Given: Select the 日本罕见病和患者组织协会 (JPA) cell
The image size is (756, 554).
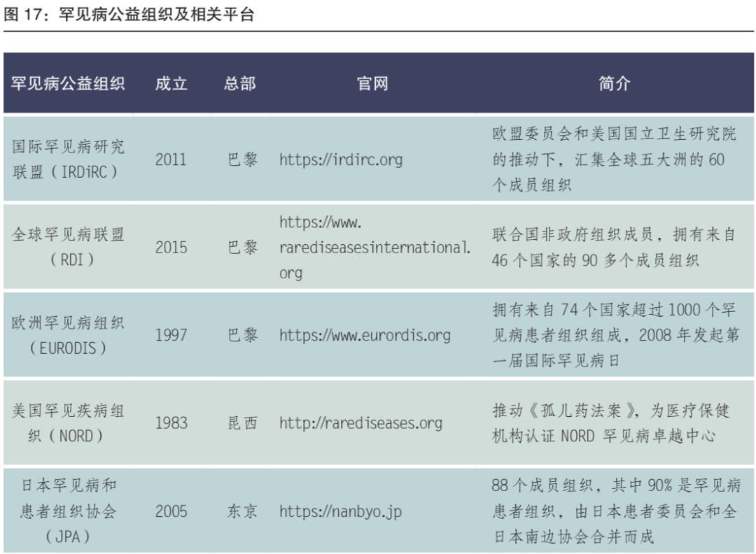Looking at the screenshot, I should [x=68, y=511].
